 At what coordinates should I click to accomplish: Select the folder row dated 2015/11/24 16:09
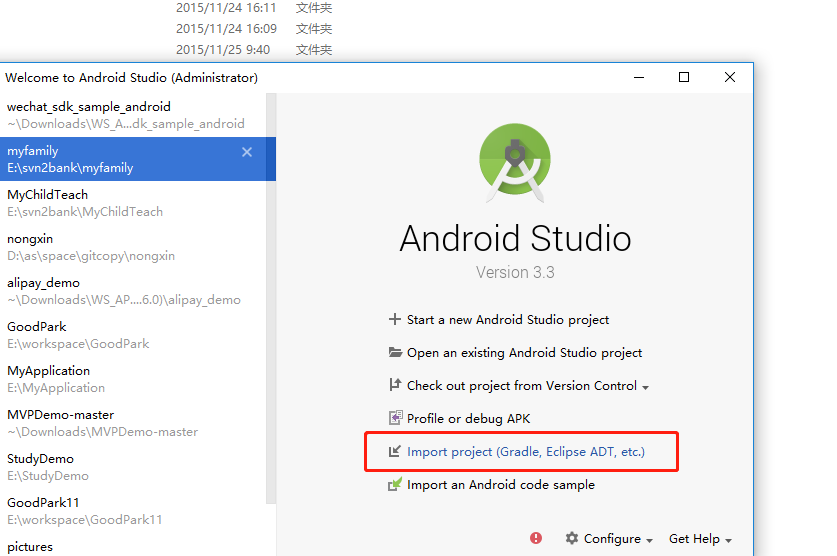coord(254,28)
